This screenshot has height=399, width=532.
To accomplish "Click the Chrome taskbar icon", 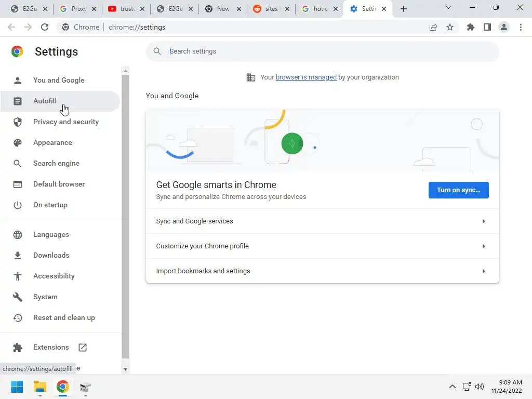I will [62, 387].
